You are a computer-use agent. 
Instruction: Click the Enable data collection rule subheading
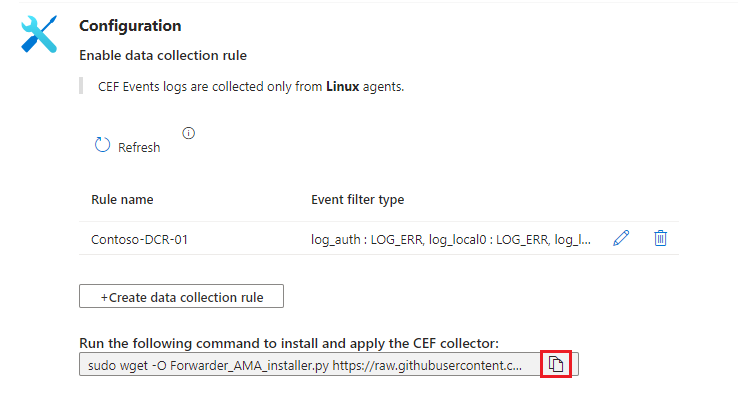(x=162, y=55)
